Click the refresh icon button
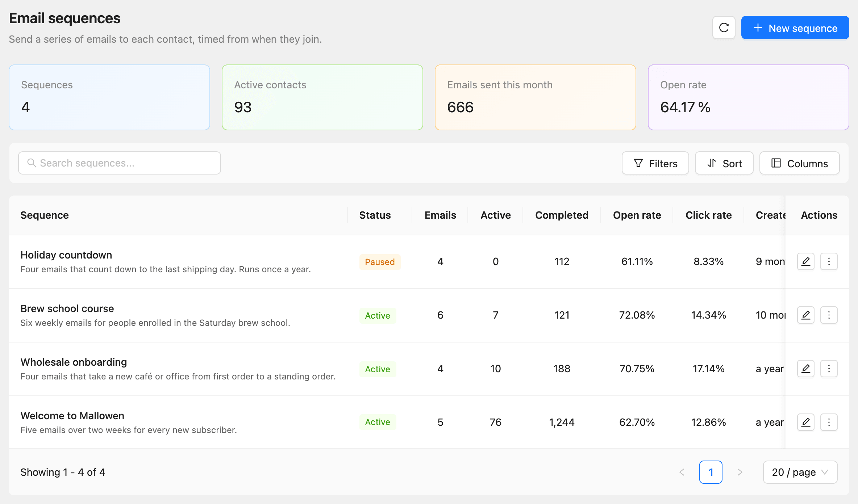Viewport: 858px width, 504px height. coord(724,28)
